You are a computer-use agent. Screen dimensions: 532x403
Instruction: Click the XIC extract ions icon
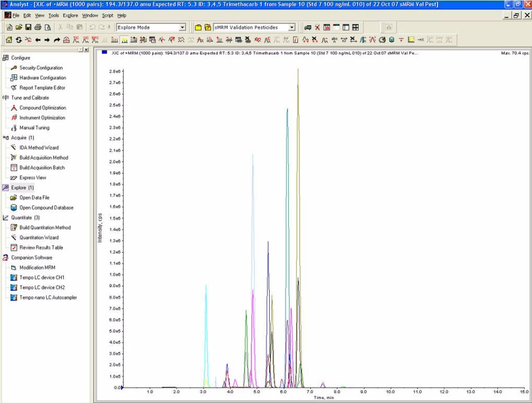click(x=86, y=40)
